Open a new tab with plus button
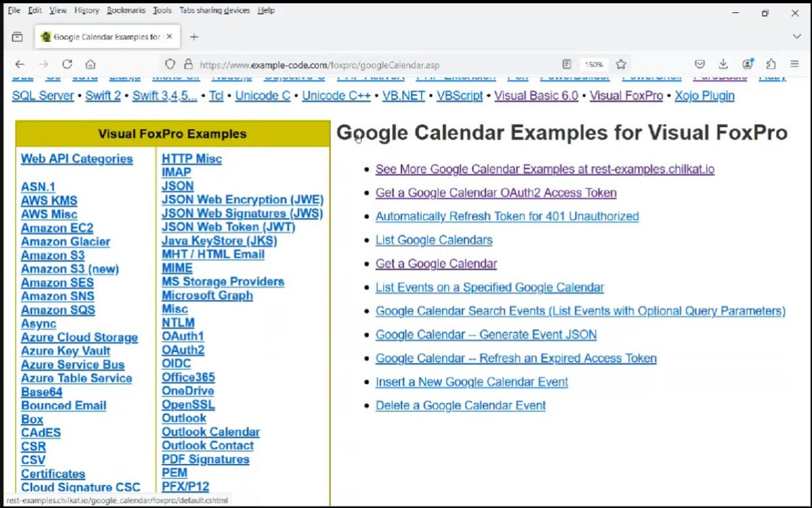 coord(194,37)
